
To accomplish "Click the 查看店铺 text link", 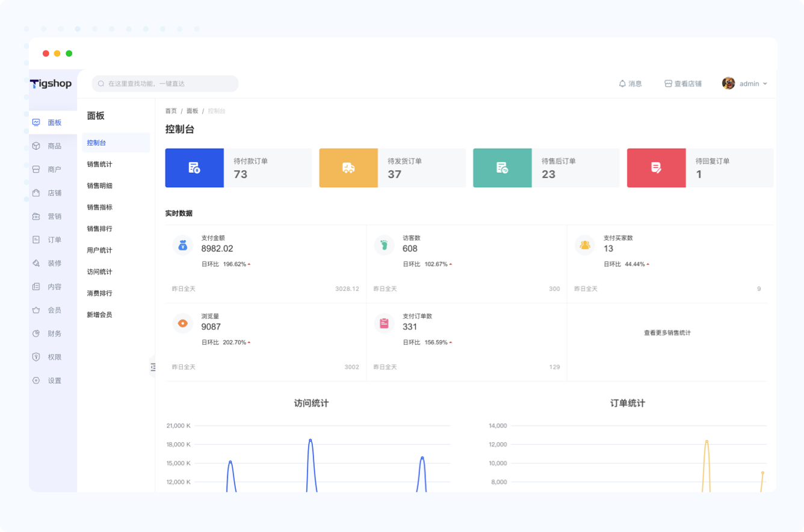I will point(688,84).
